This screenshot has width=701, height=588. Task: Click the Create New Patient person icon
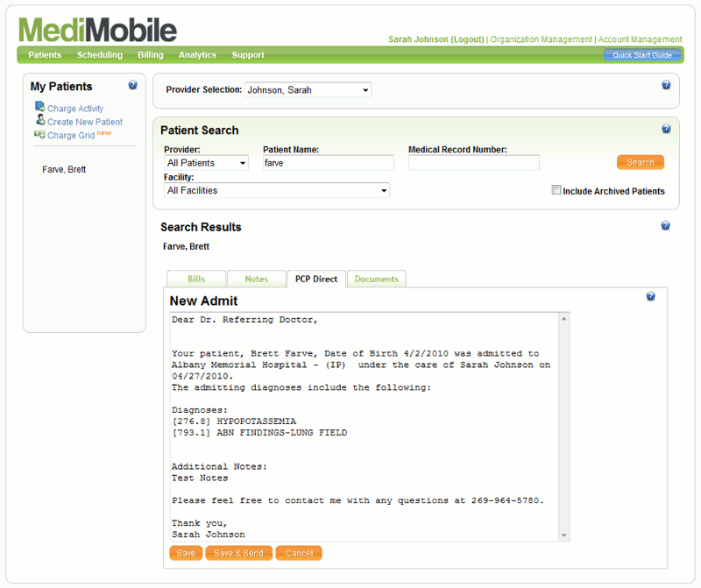coord(40,120)
